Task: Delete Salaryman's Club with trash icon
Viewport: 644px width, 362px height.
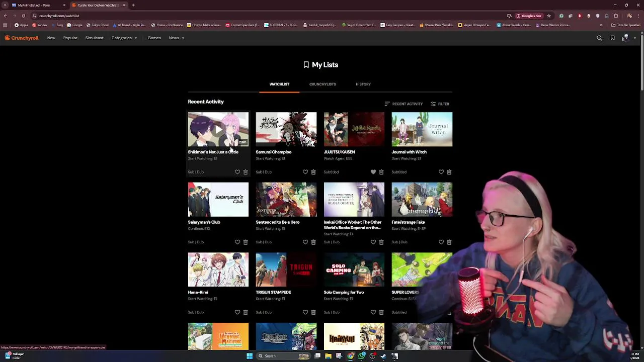Action: 246,242
